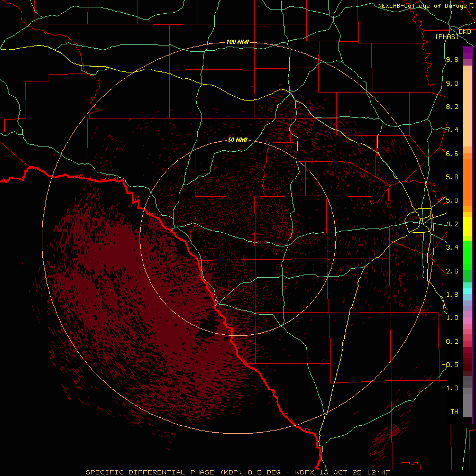The image size is (476, 476).
Task: Click the 4.2 value on the color scale
Action: point(452,224)
